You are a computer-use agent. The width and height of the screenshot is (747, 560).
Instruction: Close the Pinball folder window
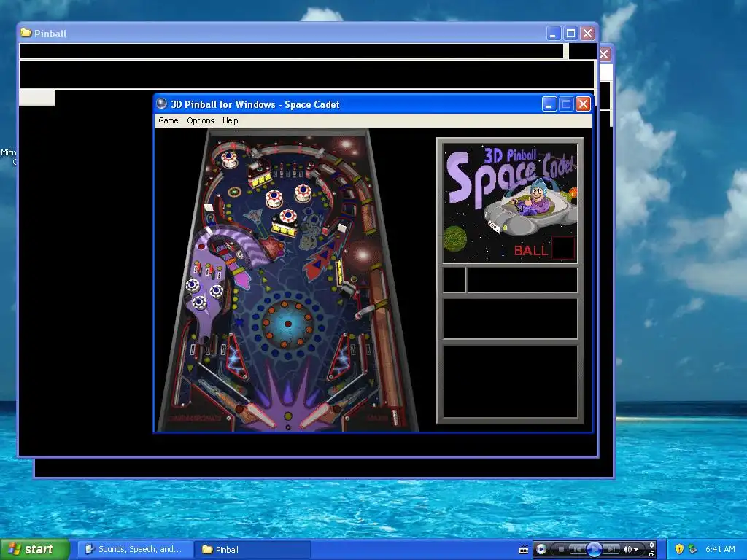coord(587,34)
